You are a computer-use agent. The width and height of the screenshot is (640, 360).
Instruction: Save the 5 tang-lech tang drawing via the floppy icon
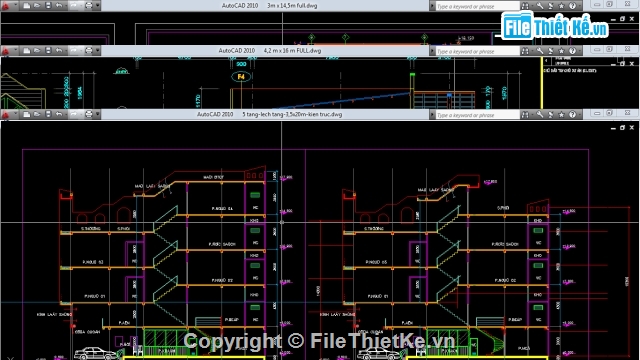(48, 114)
